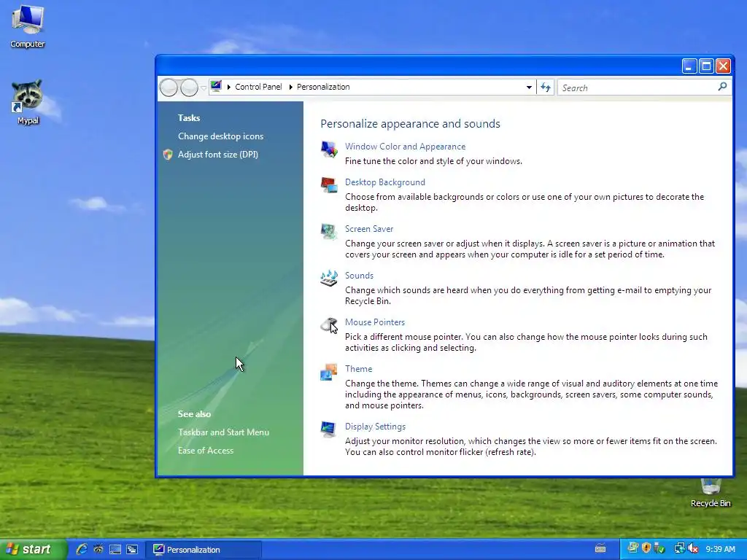Click the Sounds musical notes icon
This screenshot has height=560, width=747.
pos(329,278)
